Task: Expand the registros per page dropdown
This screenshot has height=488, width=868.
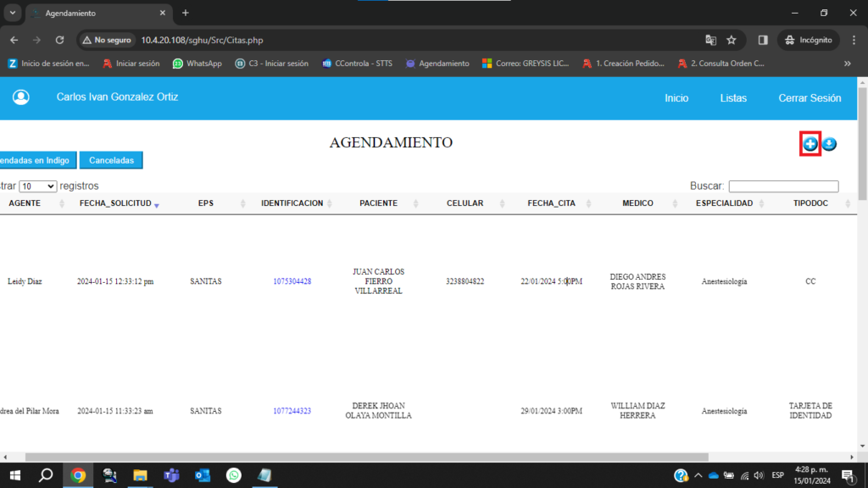Action: coord(38,186)
